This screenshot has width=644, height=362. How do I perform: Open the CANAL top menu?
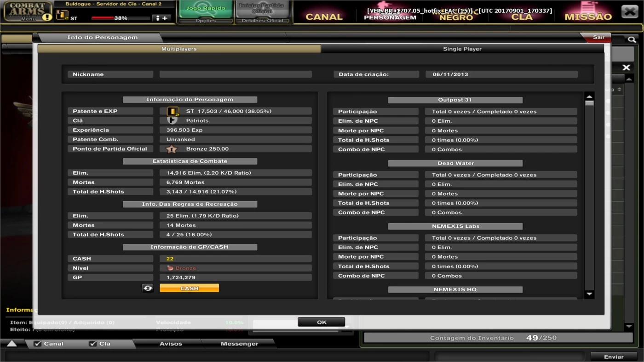point(324,17)
